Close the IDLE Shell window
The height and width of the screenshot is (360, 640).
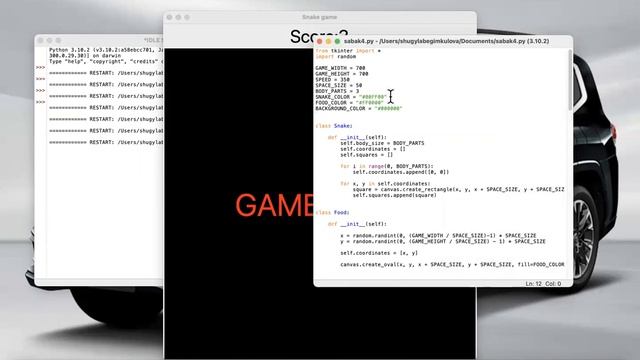coord(40,40)
